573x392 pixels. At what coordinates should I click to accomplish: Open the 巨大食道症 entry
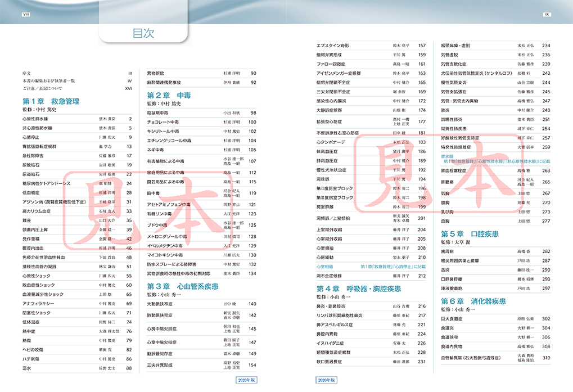coord(452,318)
